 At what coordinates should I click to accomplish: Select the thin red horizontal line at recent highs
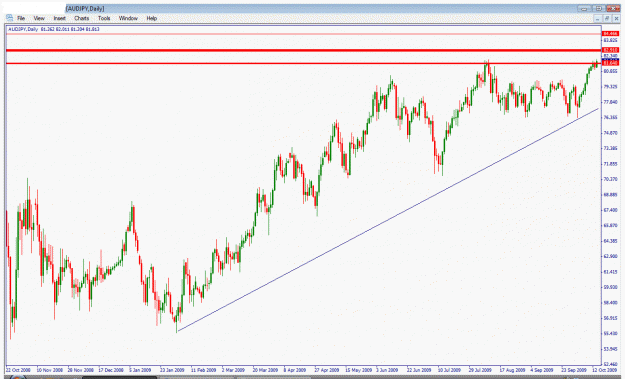(303, 63)
